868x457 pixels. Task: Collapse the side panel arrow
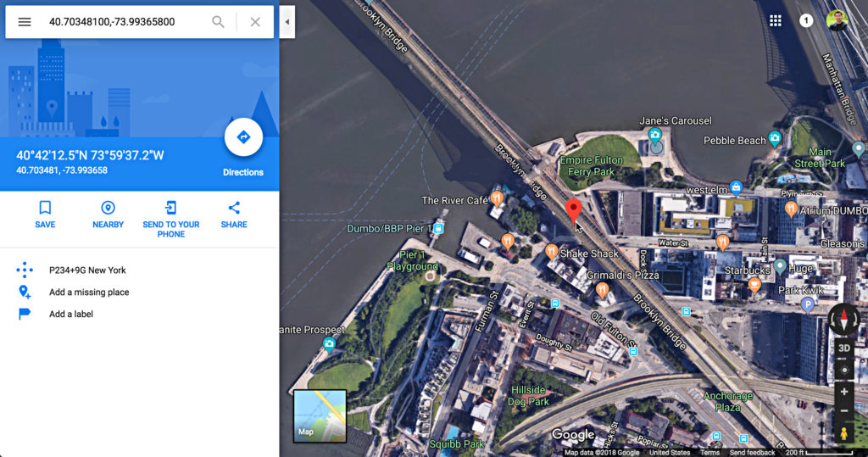(287, 22)
